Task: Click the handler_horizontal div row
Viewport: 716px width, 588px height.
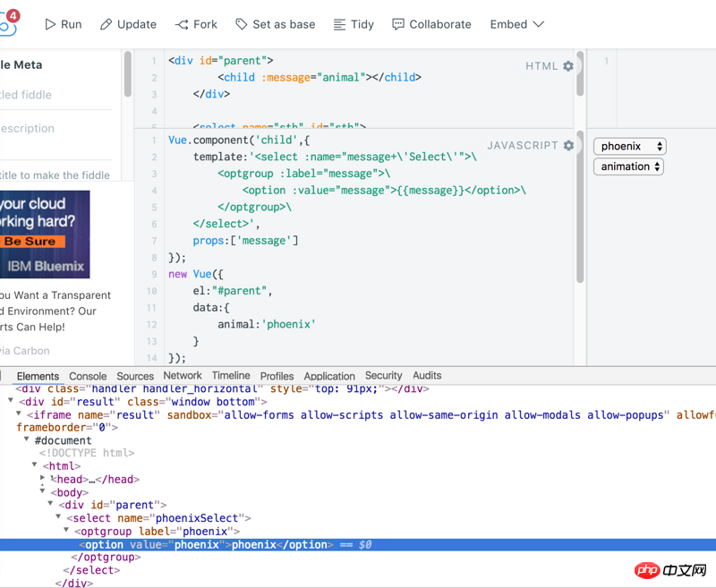Action: pyautogui.click(x=222, y=389)
